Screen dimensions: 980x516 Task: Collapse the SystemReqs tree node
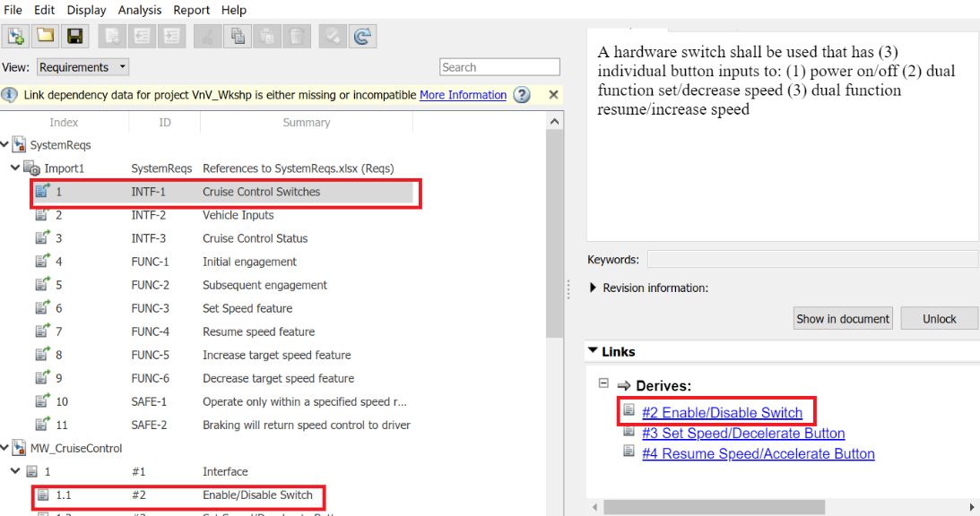point(6,145)
